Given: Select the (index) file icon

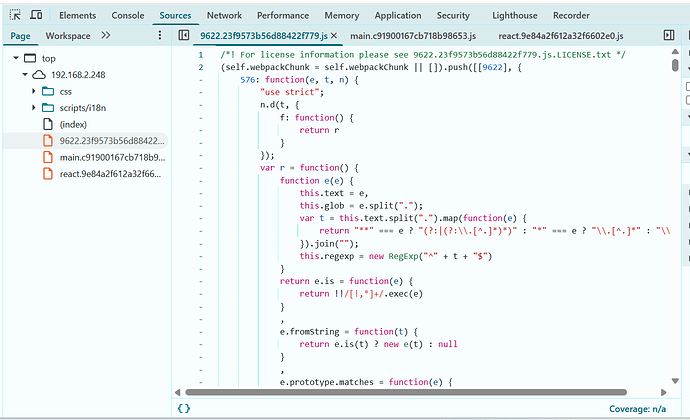Looking at the screenshot, I should point(48,124).
